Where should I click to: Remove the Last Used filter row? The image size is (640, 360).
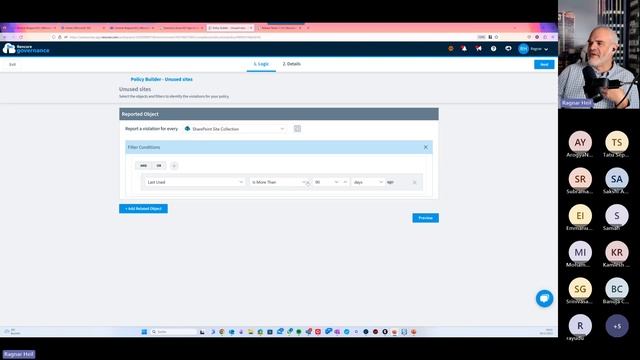pyautogui.click(x=415, y=182)
